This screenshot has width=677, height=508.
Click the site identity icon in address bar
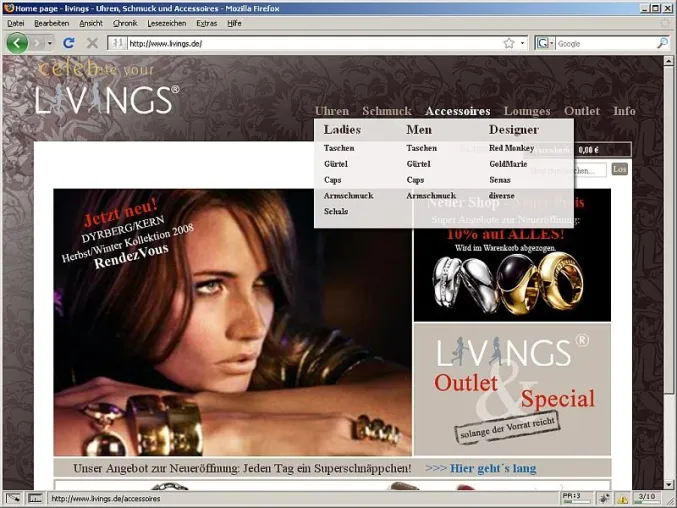(x=117, y=43)
